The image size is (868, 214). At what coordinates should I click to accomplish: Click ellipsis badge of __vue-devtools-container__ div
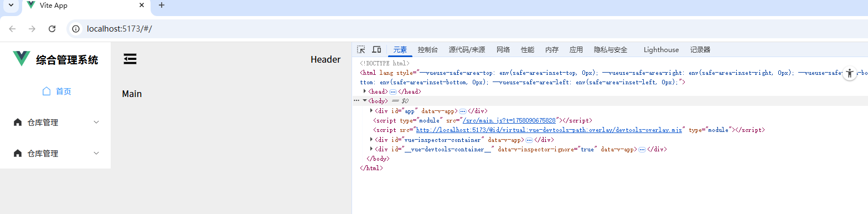(642, 149)
